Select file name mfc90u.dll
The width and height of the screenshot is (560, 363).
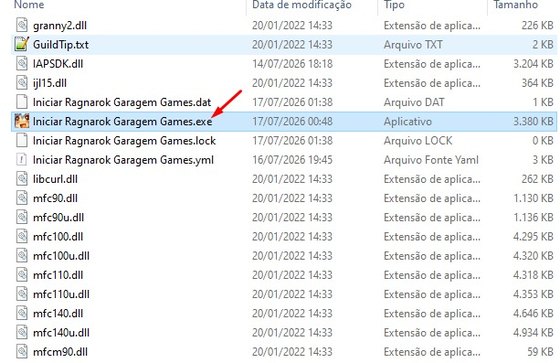point(58,218)
